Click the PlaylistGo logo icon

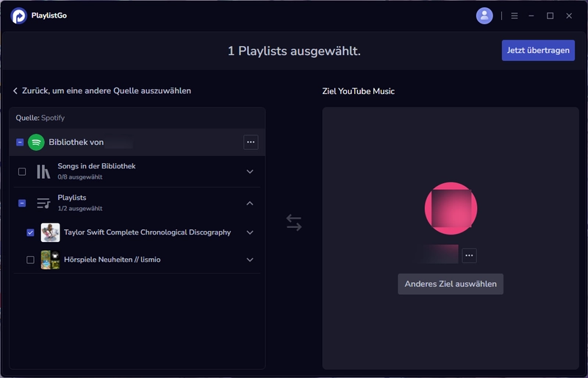point(19,15)
